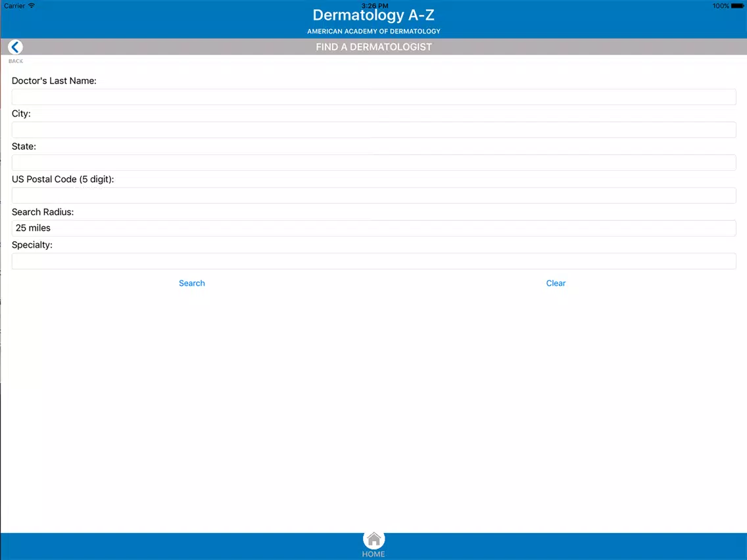
Task: Tap the Search button
Action: pos(192,283)
